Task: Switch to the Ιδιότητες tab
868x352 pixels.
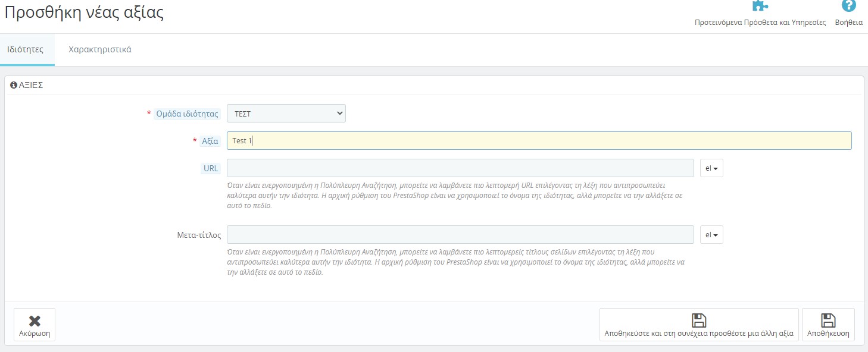Action: click(25, 49)
